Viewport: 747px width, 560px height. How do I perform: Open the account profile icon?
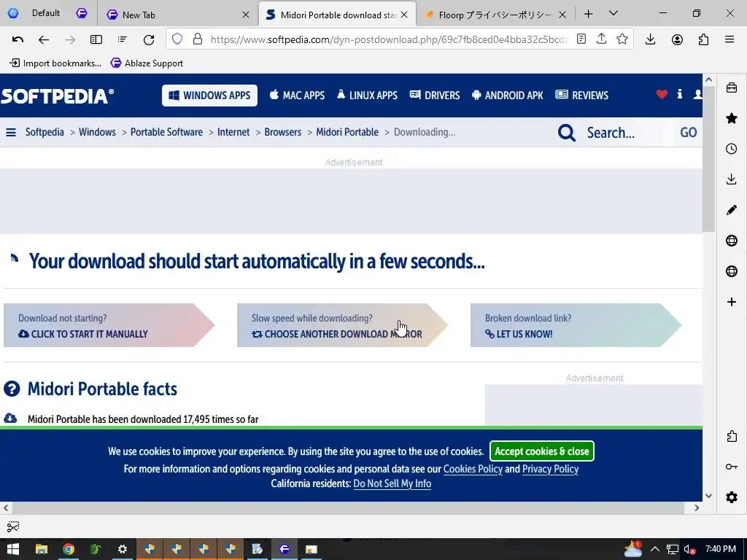coord(677,39)
